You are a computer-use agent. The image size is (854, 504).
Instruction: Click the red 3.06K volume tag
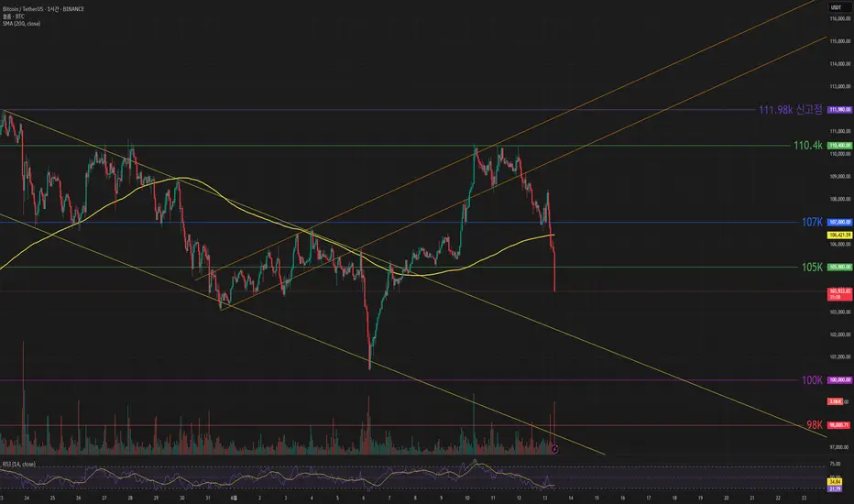click(836, 401)
